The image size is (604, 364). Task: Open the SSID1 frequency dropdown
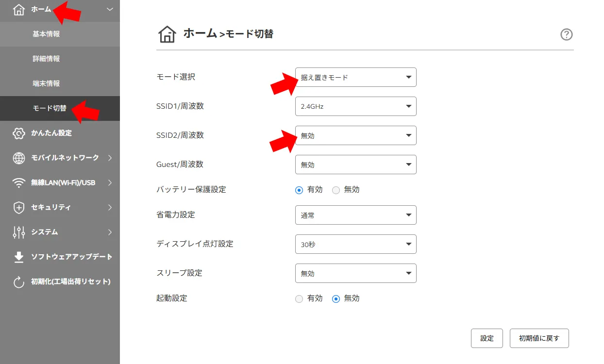coord(355,106)
